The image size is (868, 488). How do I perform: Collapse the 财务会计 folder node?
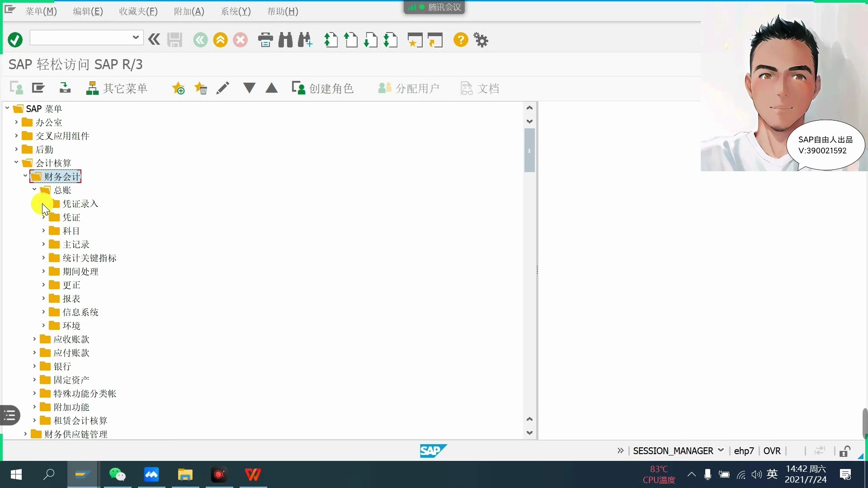[x=25, y=176]
